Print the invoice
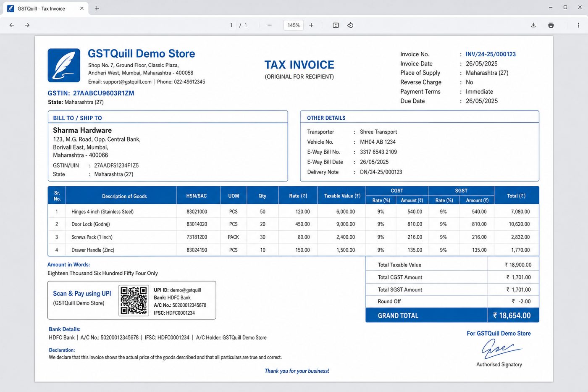The width and height of the screenshot is (588, 392). point(551,25)
